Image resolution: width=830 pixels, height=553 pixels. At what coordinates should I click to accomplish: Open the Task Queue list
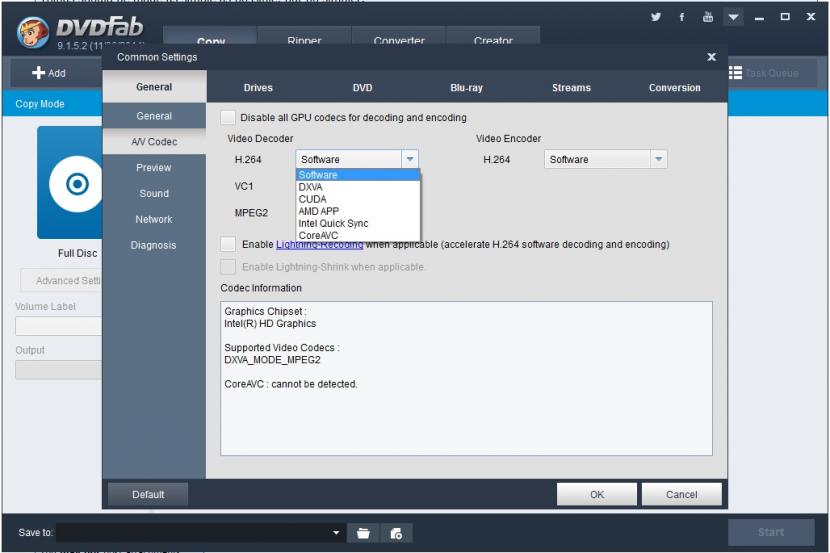pyautogui.click(x=766, y=73)
